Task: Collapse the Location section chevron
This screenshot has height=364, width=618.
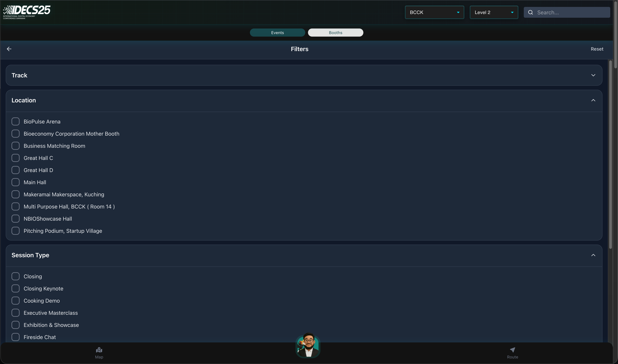Action: (x=593, y=100)
